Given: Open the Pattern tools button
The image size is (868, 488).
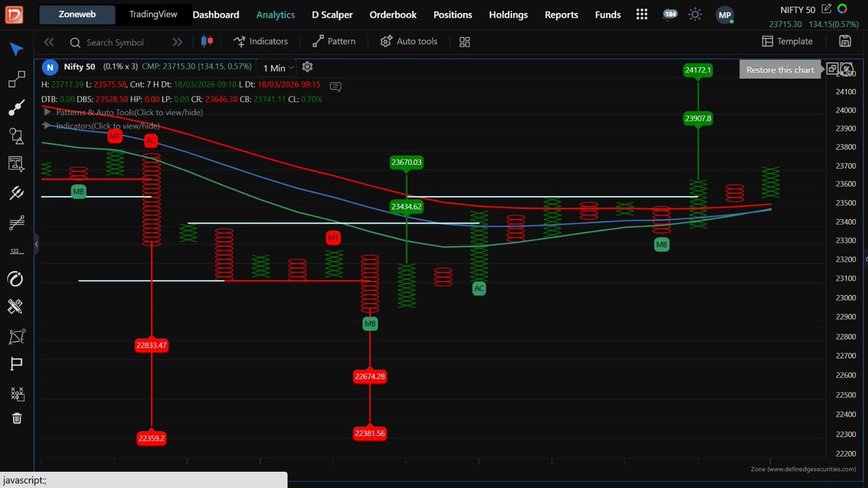Looking at the screenshot, I should [334, 41].
